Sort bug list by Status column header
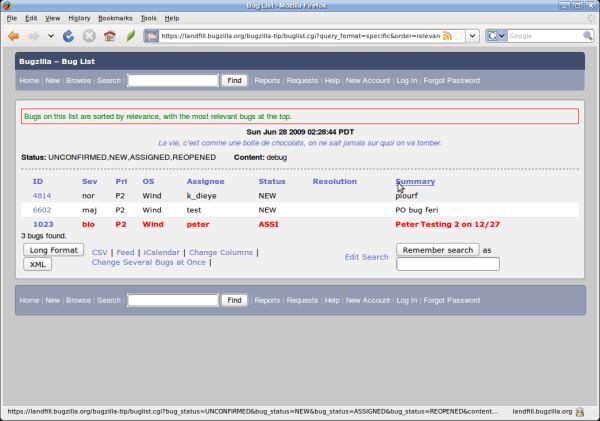Screen dimensions: 600x421 pyautogui.click(x=272, y=181)
